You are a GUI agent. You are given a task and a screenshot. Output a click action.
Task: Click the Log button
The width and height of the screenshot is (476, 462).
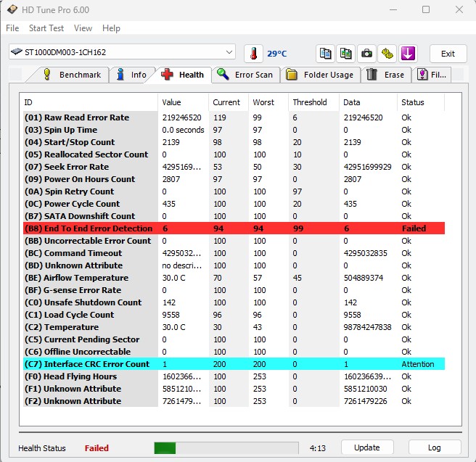click(434, 447)
